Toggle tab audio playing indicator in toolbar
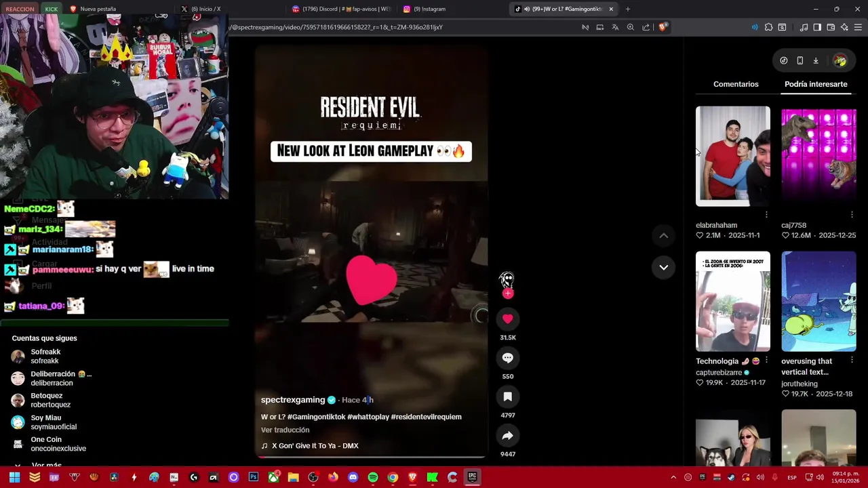 (x=754, y=27)
